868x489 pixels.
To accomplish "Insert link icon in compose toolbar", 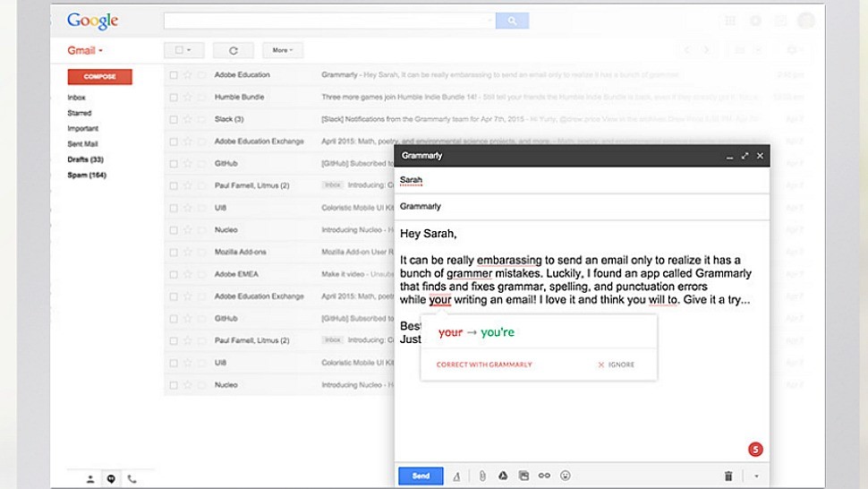I will [x=544, y=476].
